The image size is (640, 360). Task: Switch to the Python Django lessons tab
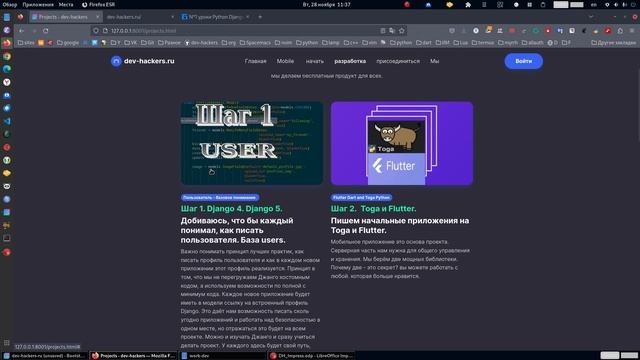point(216,17)
